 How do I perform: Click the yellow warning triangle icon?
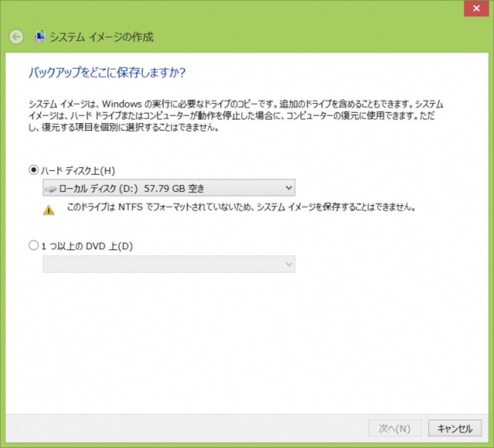pyautogui.click(x=49, y=210)
